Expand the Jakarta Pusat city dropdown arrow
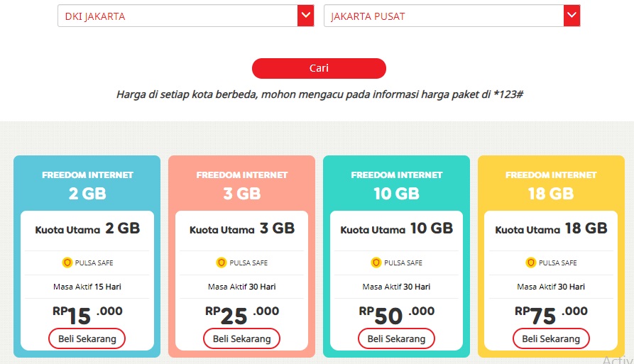 [572, 16]
